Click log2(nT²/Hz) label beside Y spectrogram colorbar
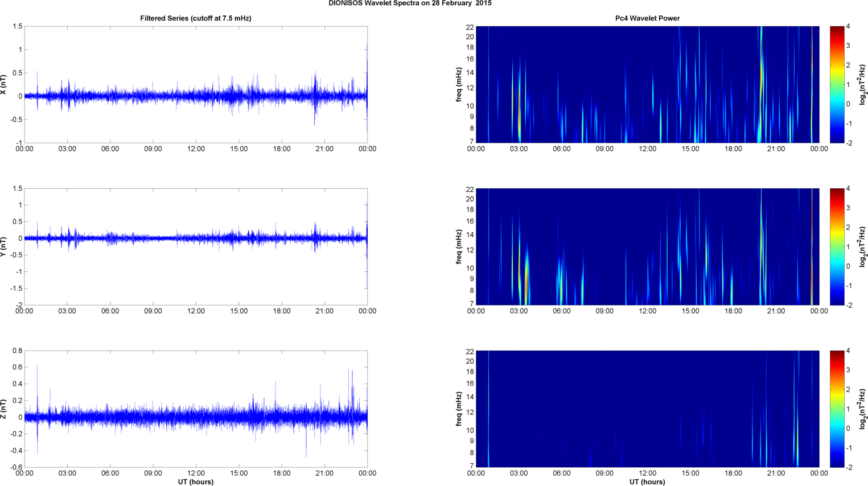868x486 pixels. pos(863,247)
